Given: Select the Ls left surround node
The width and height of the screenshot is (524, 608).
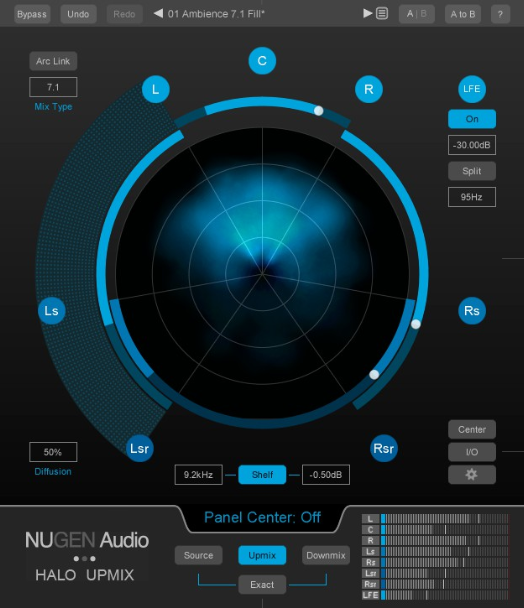Looking at the screenshot, I should click(52, 311).
